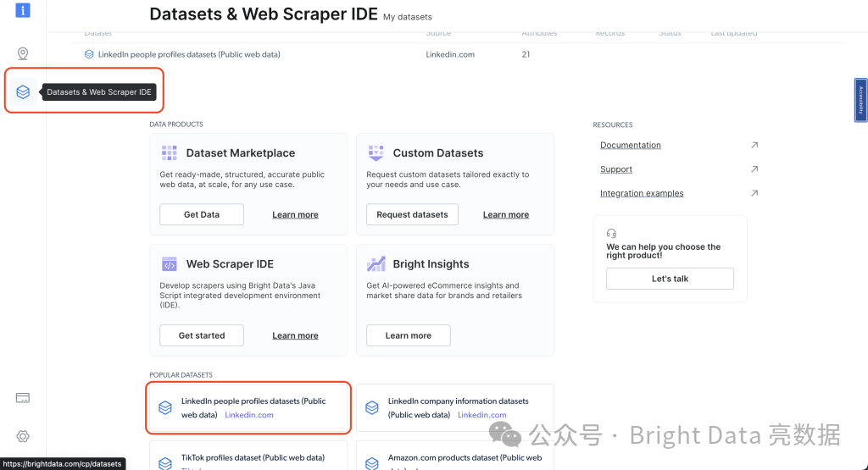868x470 pixels.
Task: Click the Request datasets button
Action: 412,214
